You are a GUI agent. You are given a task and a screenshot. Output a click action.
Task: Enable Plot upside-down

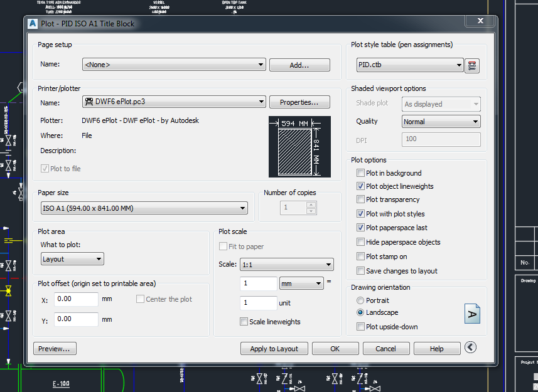point(361,327)
